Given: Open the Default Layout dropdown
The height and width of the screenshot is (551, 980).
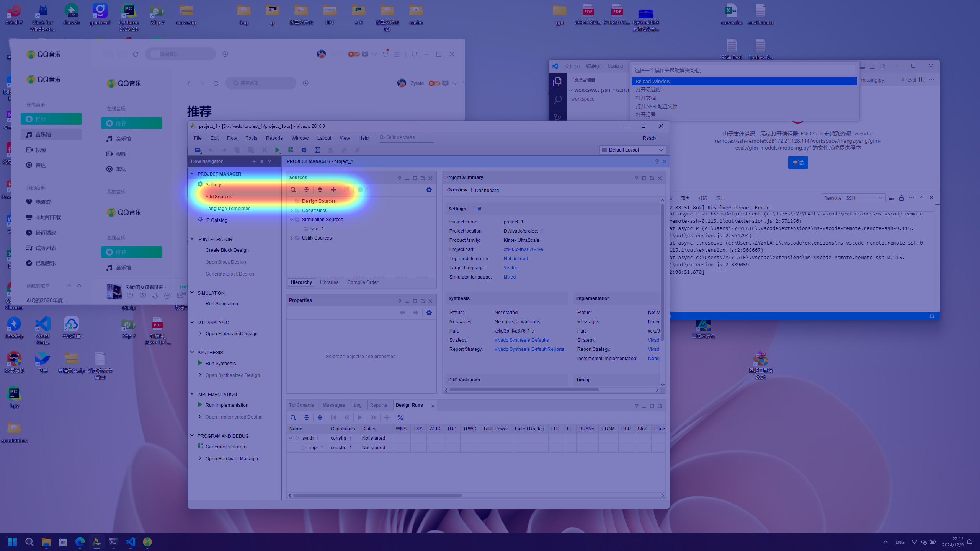Looking at the screenshot, I should pos(633,150).
